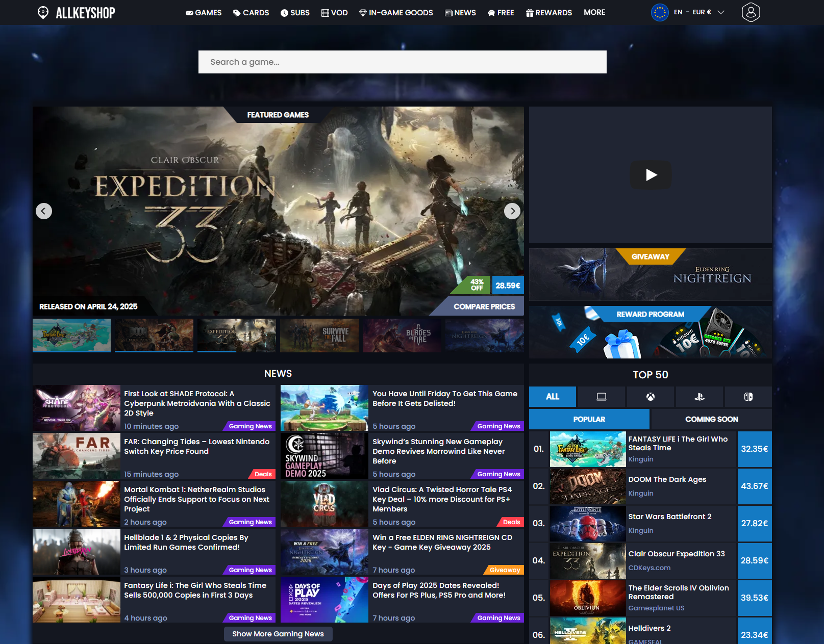Click the 39.53€ Oblivion Remastered price

click(755, 598)
